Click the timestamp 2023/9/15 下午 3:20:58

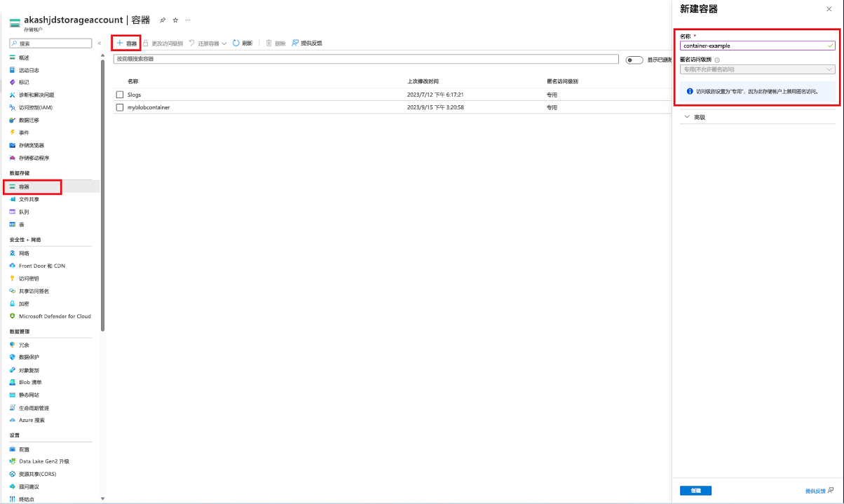435,107
